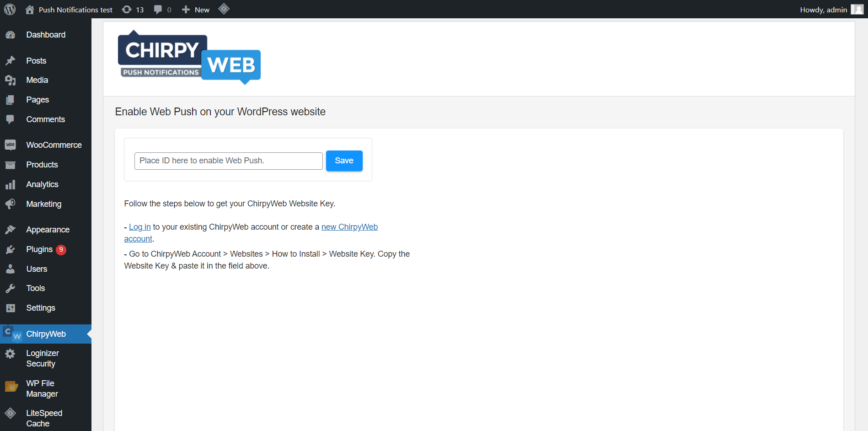Click the Settings sliders icon
The image size is (868, 431).
(x=10, y=308)
